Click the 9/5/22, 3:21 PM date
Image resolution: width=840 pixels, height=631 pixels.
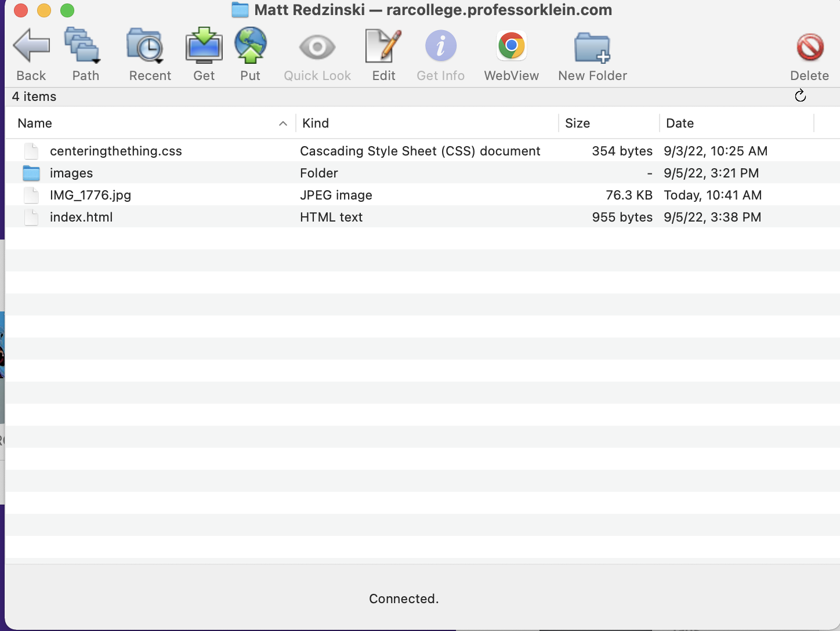711,173
